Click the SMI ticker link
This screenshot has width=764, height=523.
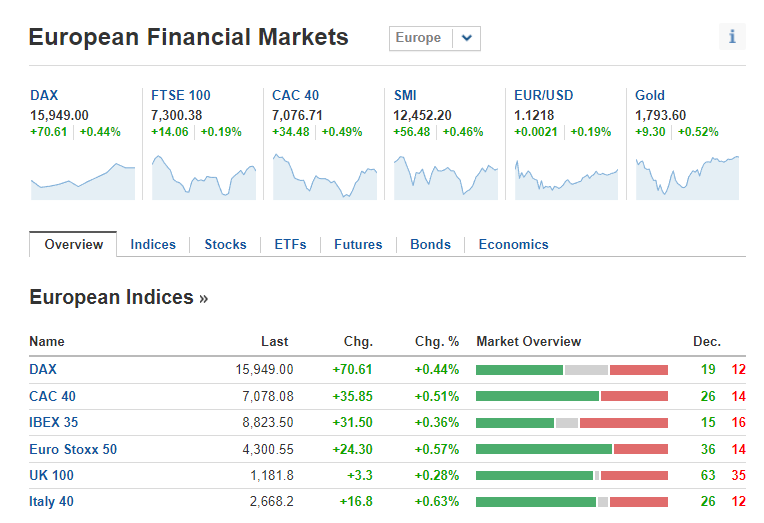405,95
